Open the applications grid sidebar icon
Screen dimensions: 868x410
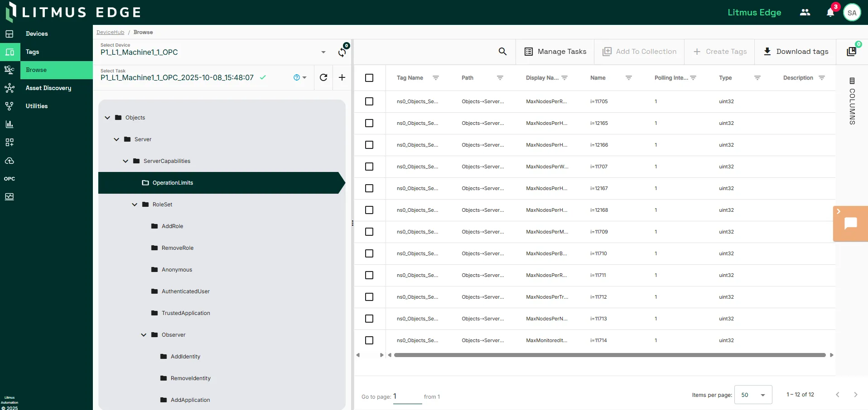click(x=10, y=143)
